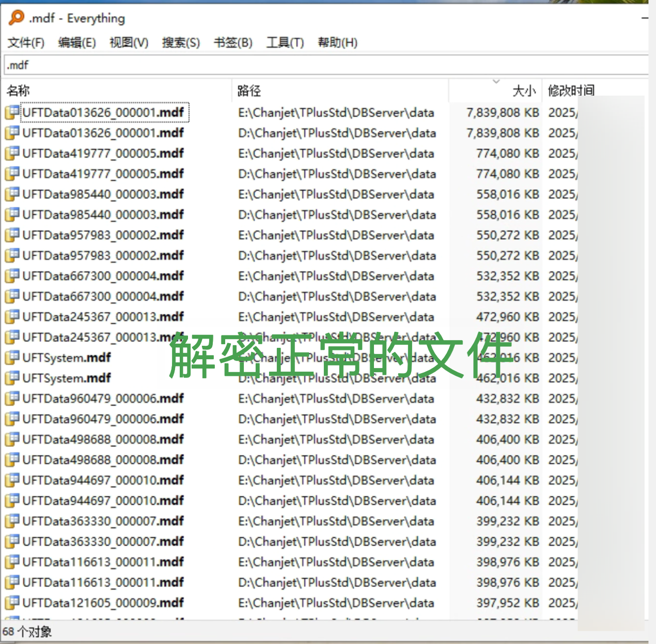
Task: Click the Everything magnifier icon in title bar
Action: pos(17,18)
